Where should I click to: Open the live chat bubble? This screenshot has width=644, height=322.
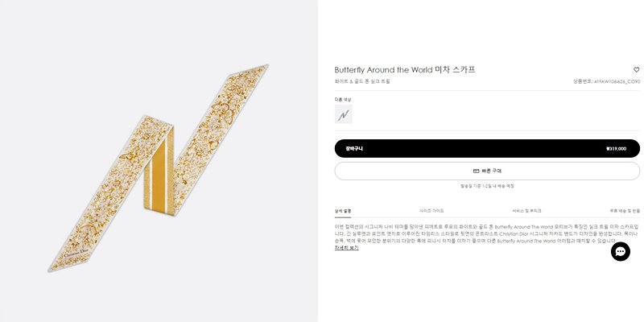click(x=620, y=251)
